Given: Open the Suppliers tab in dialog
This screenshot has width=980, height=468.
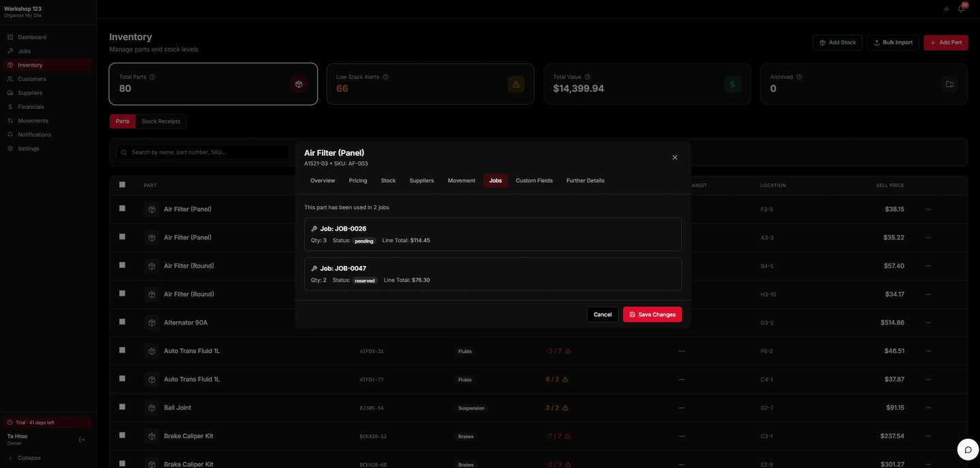Looking at the screenshot, I should 422,180.
